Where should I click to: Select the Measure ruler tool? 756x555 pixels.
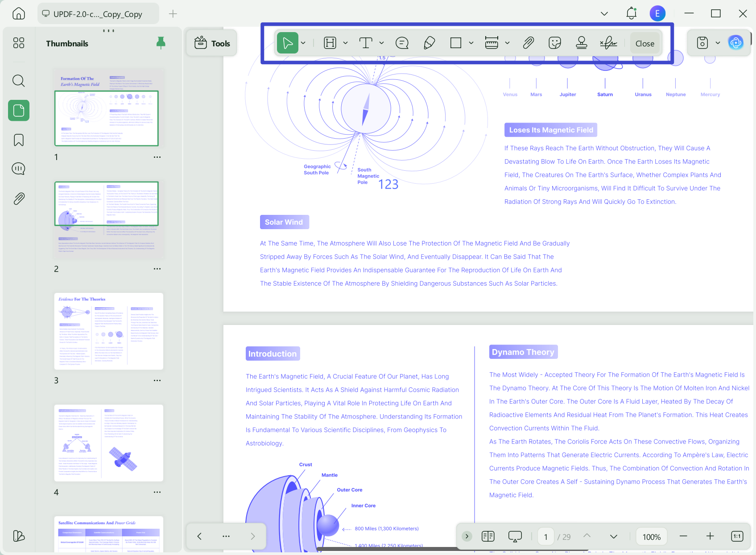492,43
